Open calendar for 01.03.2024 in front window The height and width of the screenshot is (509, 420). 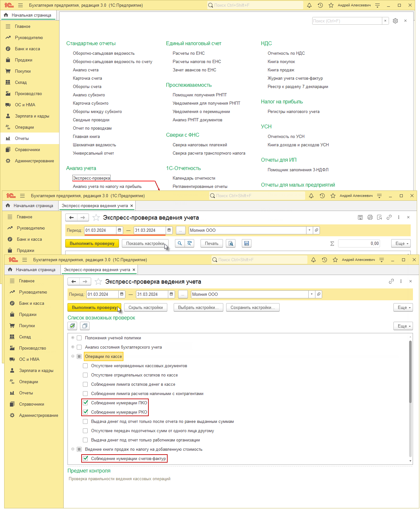click(122, 294)
